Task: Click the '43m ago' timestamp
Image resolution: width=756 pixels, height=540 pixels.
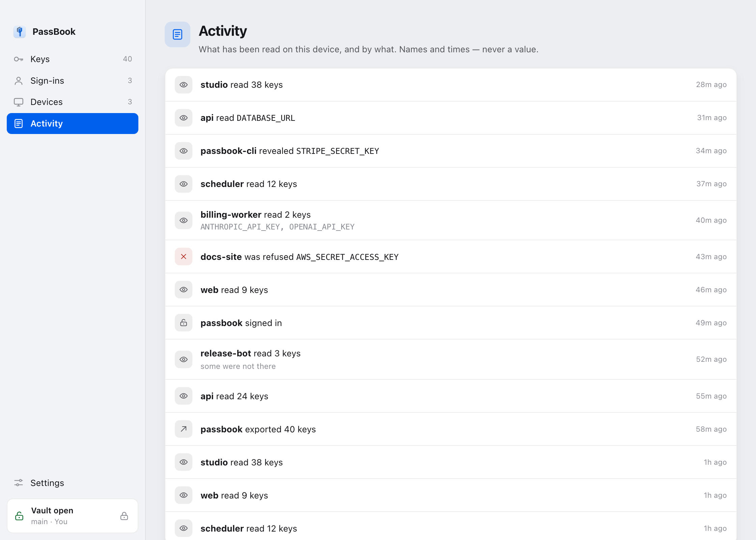Action: (711, 257)
